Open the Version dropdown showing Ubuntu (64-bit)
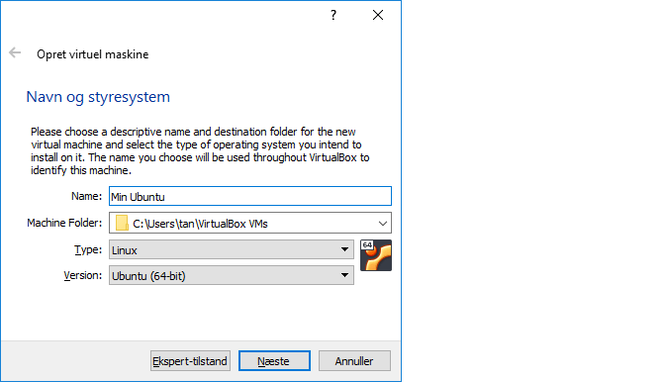Image resolution: width=664 pixels, height=382 pixels. pyautogui.click(x=231, y=276)
